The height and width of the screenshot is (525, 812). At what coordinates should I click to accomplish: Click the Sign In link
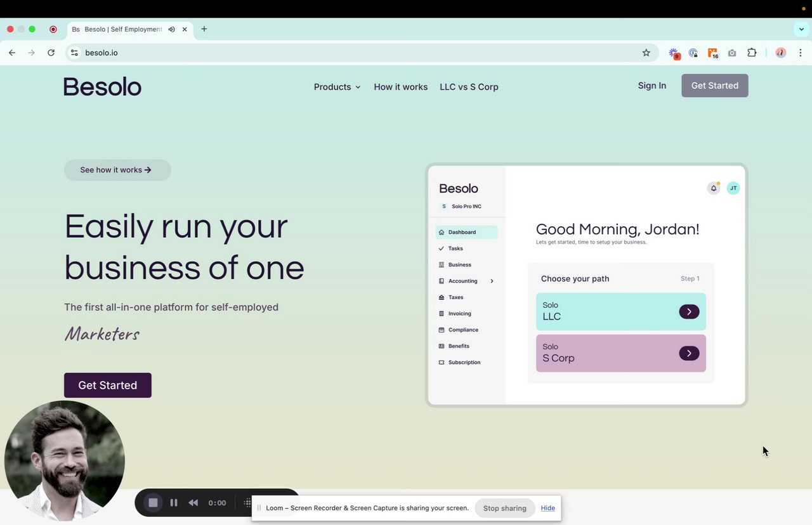pos(652,86)
